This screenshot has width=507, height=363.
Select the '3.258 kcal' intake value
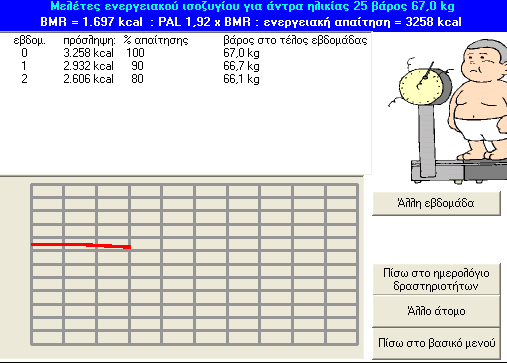(88, 53)
